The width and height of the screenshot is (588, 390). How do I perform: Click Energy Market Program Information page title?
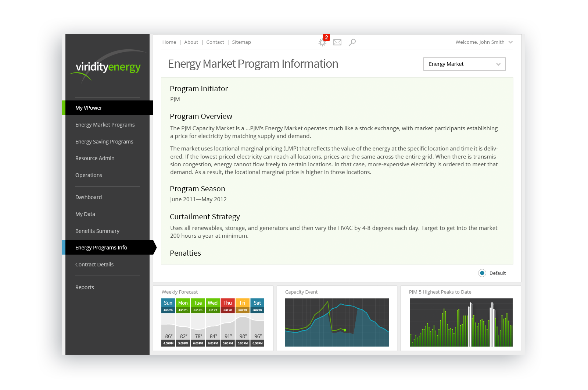pyautogui.click(x=253, y=64)
